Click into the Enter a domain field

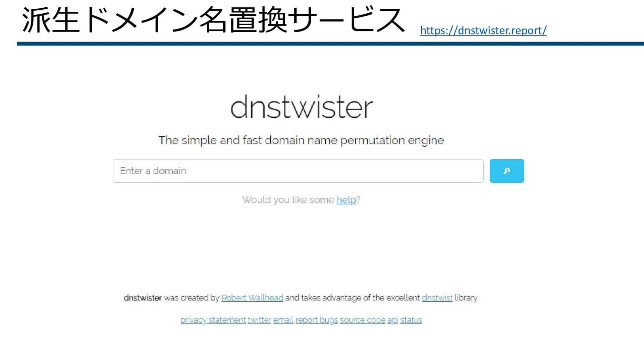(298, 171)
